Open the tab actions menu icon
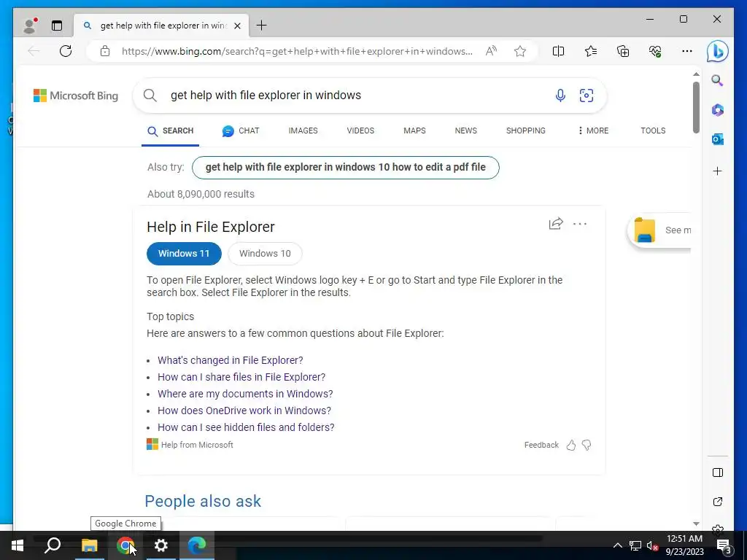This screenshot has width=747, height=560. click(x=57, y=26)
